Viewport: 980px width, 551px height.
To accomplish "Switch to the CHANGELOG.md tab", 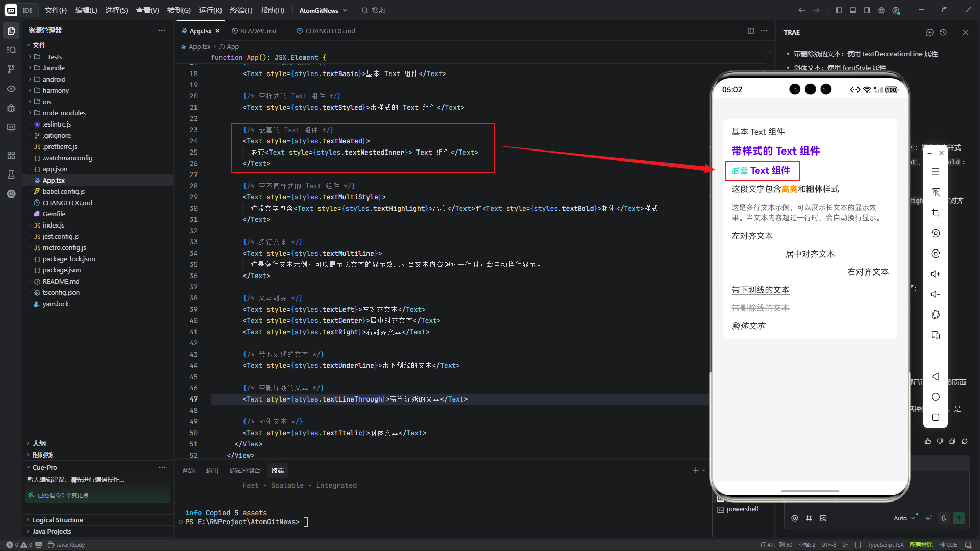I will 329,31.
